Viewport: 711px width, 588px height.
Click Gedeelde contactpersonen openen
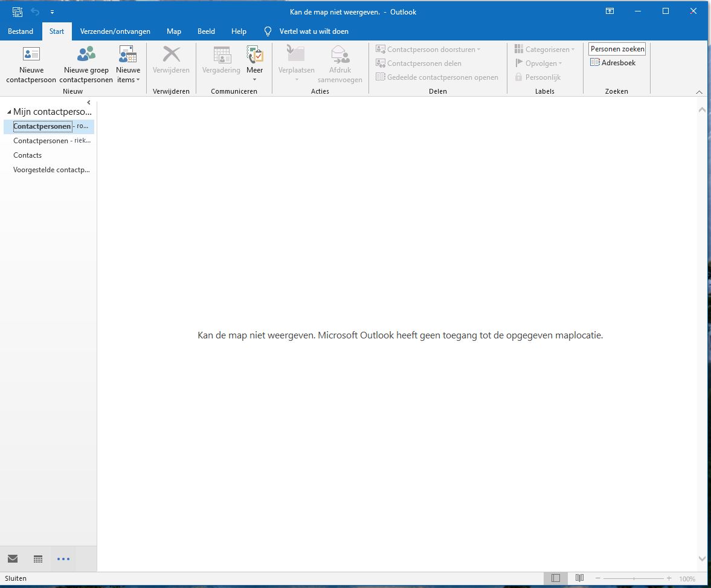[x=437, y=77]
